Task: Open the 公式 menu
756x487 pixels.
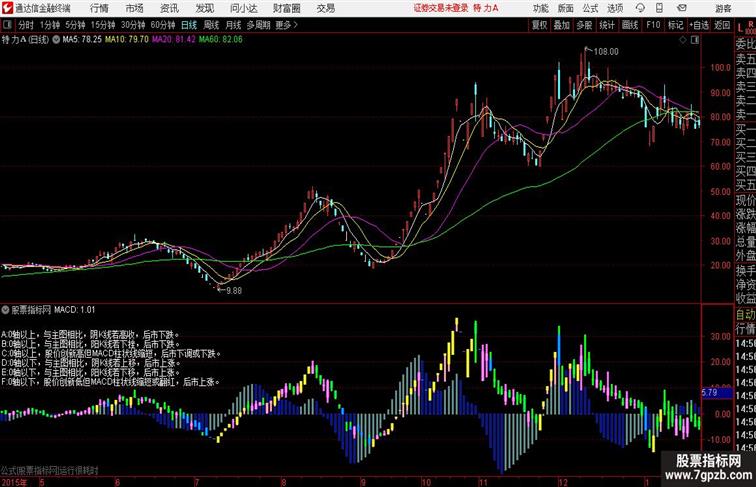Action: (x=590, y=9)
